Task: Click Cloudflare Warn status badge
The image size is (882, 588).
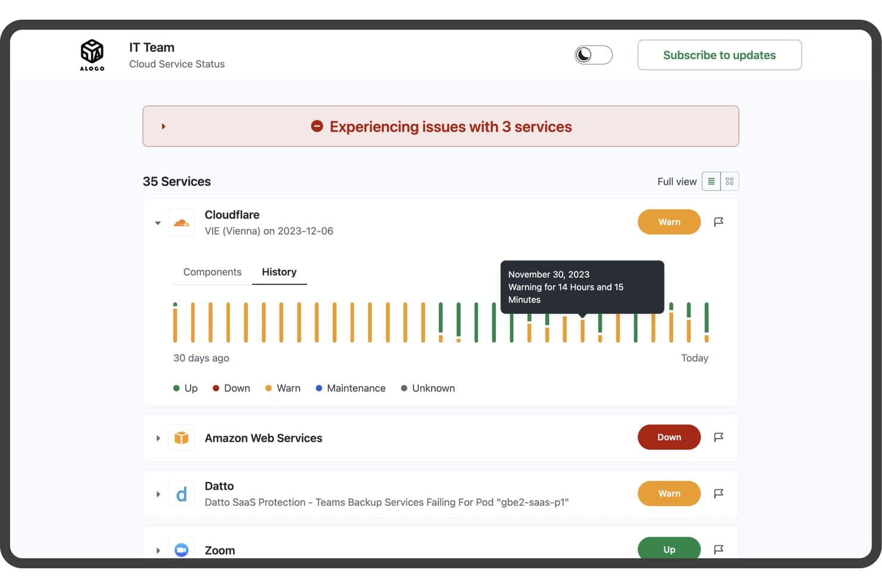Action: (x=669, y=222)
